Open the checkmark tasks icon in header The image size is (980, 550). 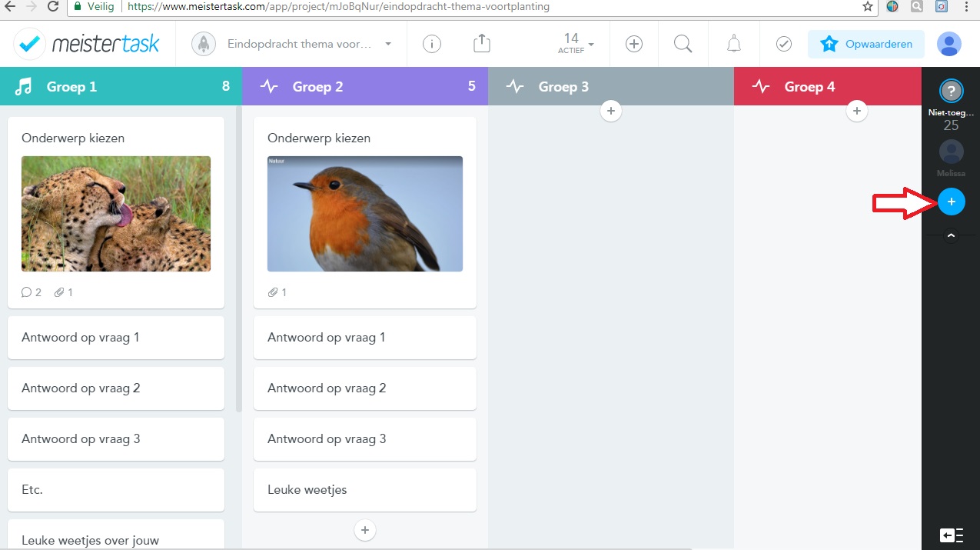(783, 44)
